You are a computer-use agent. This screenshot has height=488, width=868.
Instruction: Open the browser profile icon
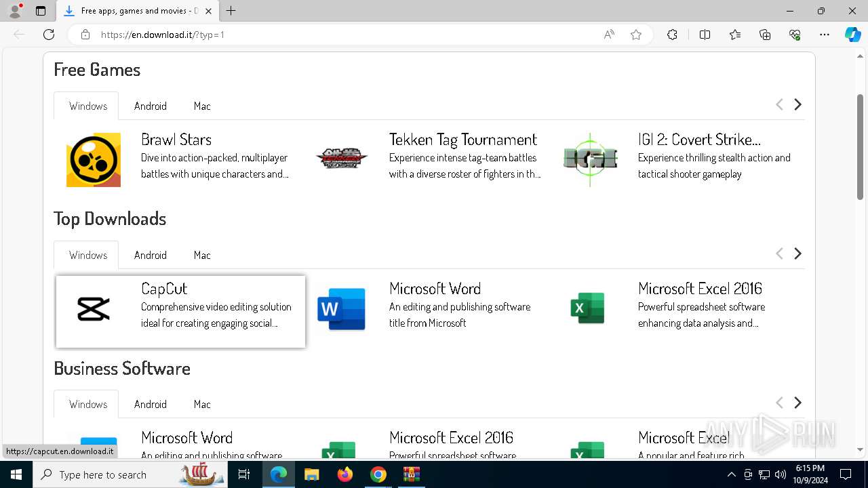click(x=15, y=11)
